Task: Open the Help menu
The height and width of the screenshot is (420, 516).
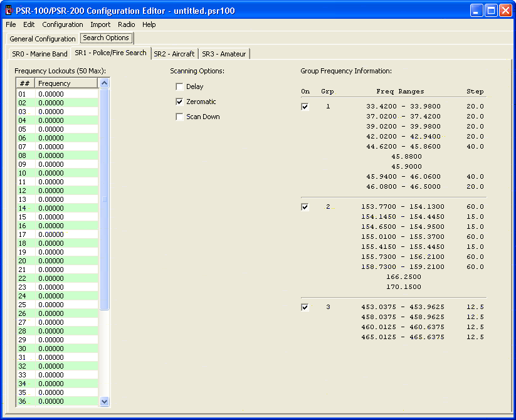Action: coord(149,24)
